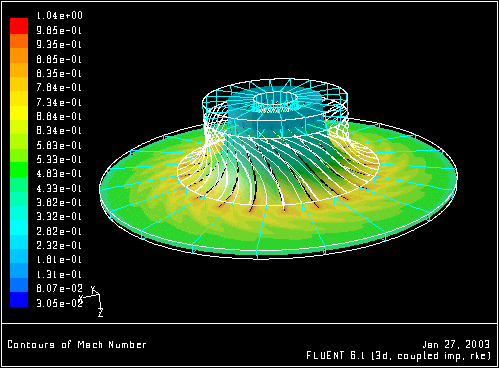Select the legend value 2.32e-01
The width and height of the screenshot is (499, 368).
pyautogui.click(x=59, y=245)
